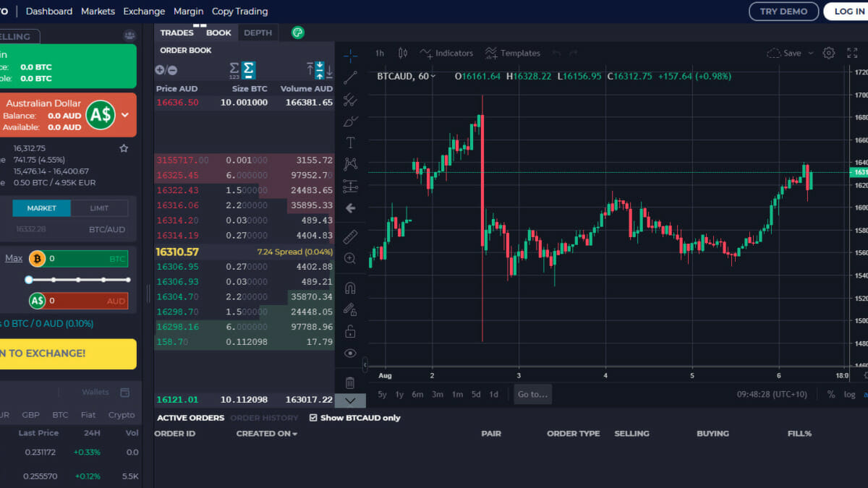Activate the Measure ruler tool
Screen dimensions: 868x488
[350, 236]
